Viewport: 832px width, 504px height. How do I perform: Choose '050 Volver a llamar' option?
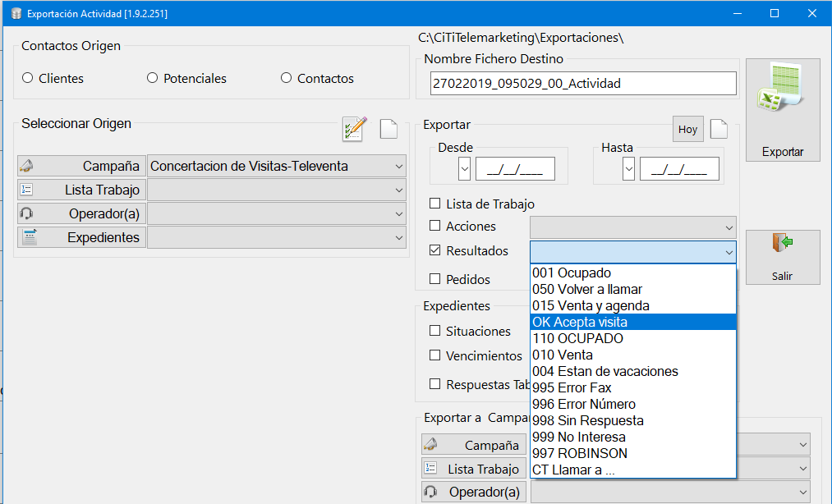click(x=633, y=289)
